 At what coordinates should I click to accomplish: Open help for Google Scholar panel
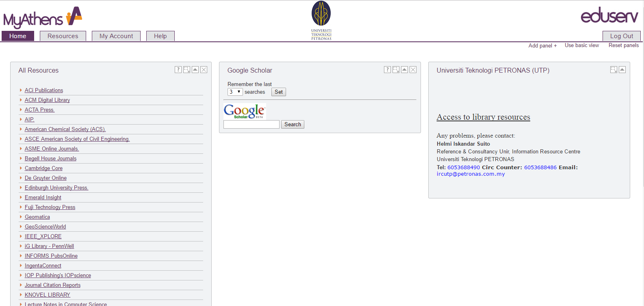387,70
